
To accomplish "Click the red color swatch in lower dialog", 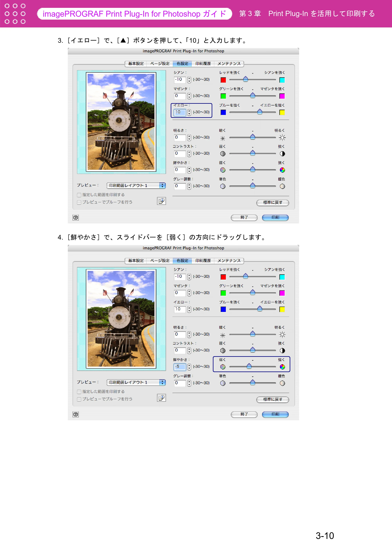I will pos(223,277).
